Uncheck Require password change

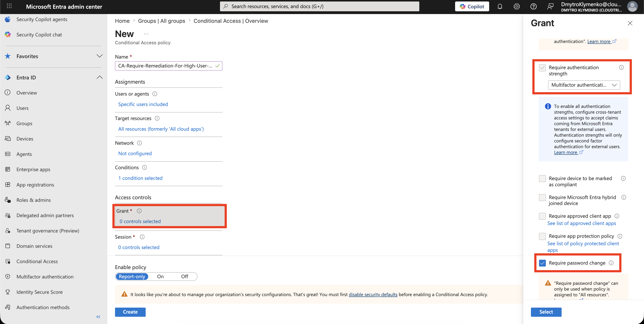point(542,263)
